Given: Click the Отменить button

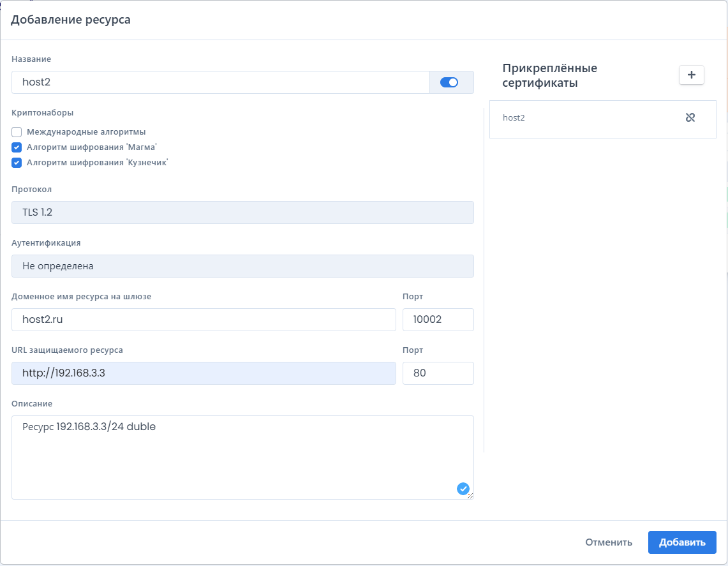Looking at the screenshot, I should pyautogui.click(x=608, y=542).
